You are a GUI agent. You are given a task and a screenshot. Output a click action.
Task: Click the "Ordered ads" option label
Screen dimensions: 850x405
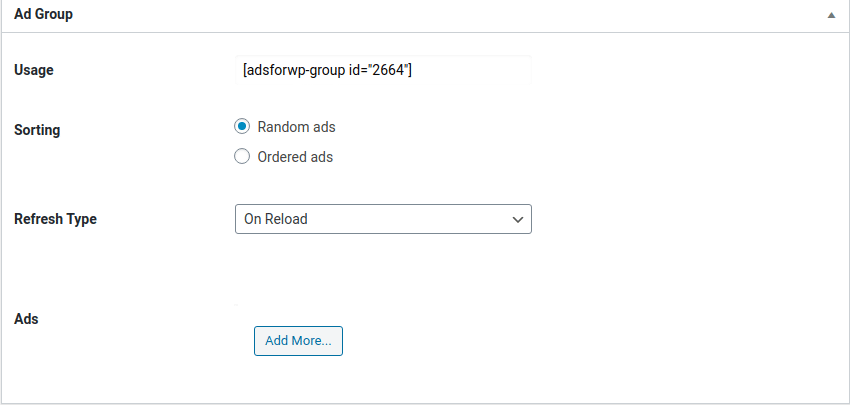point(295,157)
